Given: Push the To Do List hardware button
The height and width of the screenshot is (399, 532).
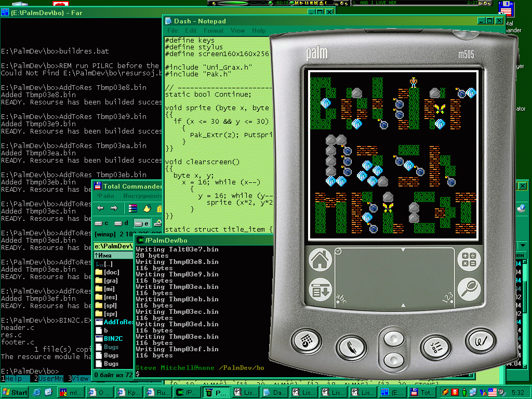Looking at the screenshot, I should (436, 348).
